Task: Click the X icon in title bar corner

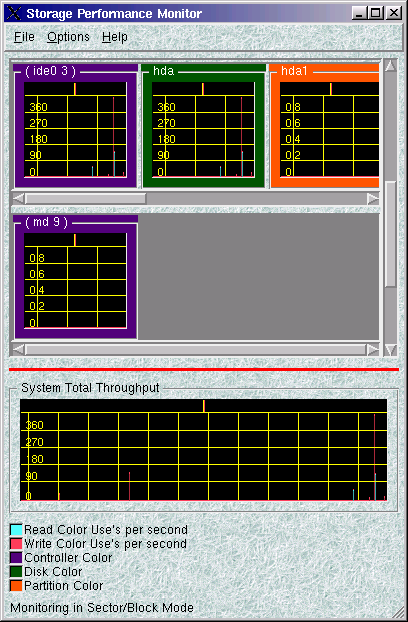Action: tap(14, 13)
